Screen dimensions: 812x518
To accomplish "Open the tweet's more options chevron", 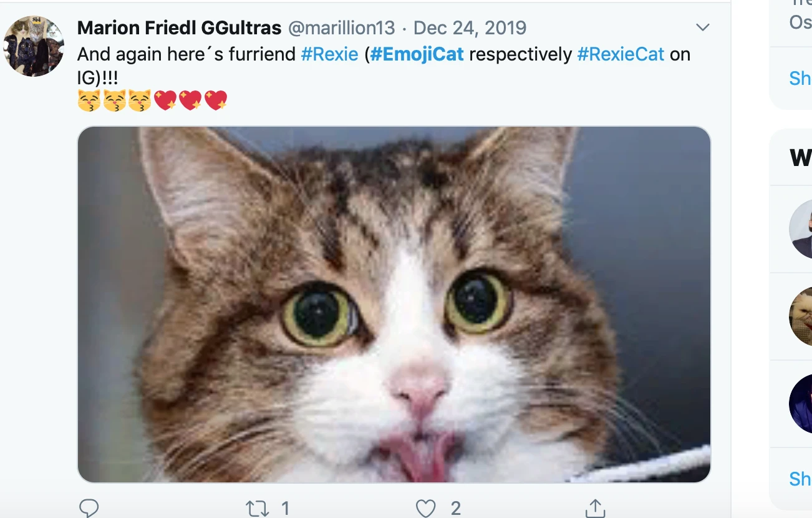I will [703, 27].
